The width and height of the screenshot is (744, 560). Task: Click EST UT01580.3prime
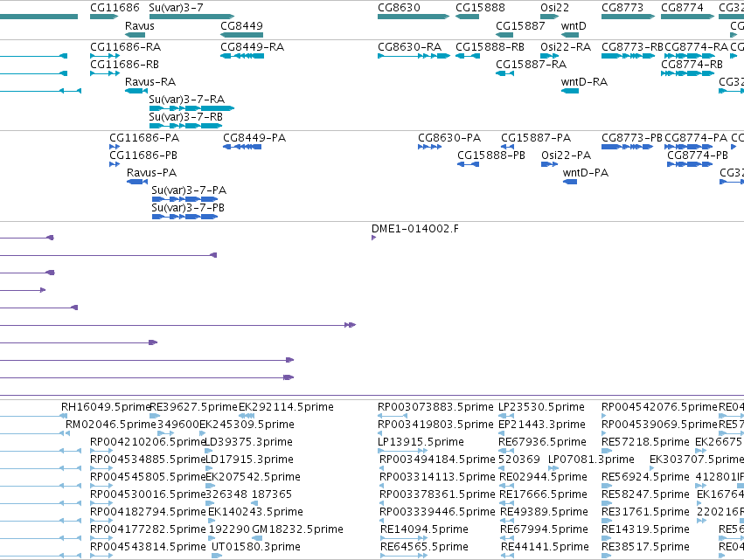pyautogui.click(x=256, y=548)
